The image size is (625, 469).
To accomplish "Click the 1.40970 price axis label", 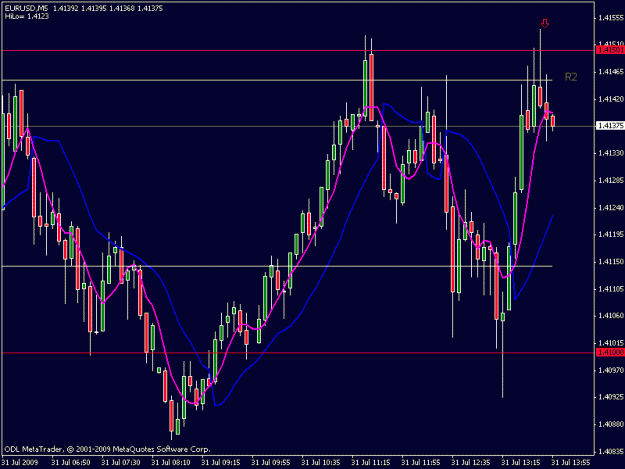I will [x=611, y=370].
